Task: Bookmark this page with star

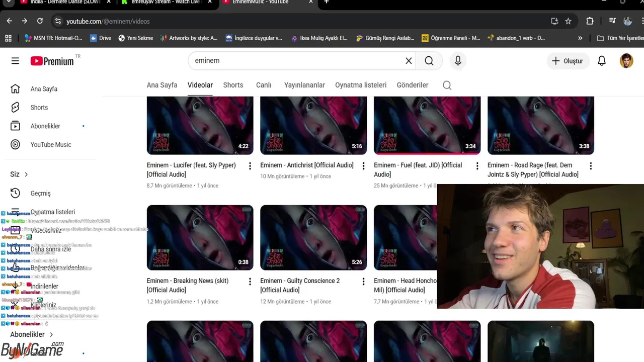Action: (x=568, y=21)
